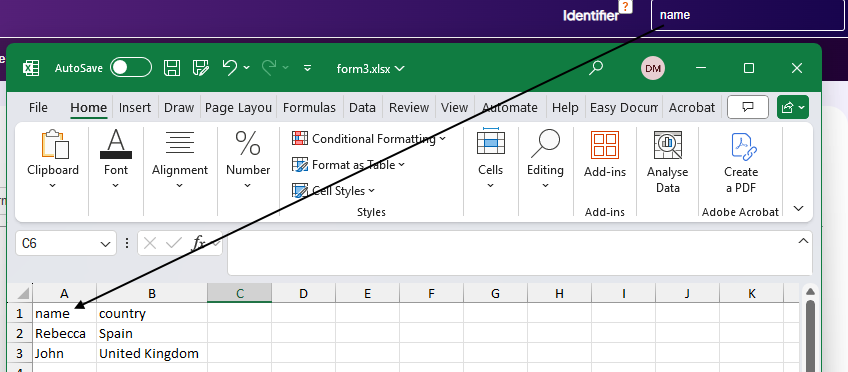
Task: Click the Save icon in title bar
Action: click(x=172, y=68)
